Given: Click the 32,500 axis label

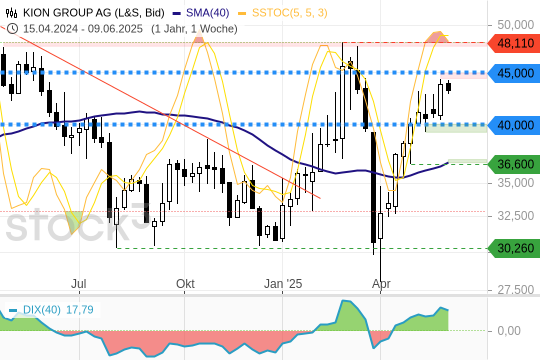Looking at the screenshot, I should click(516, 216).
